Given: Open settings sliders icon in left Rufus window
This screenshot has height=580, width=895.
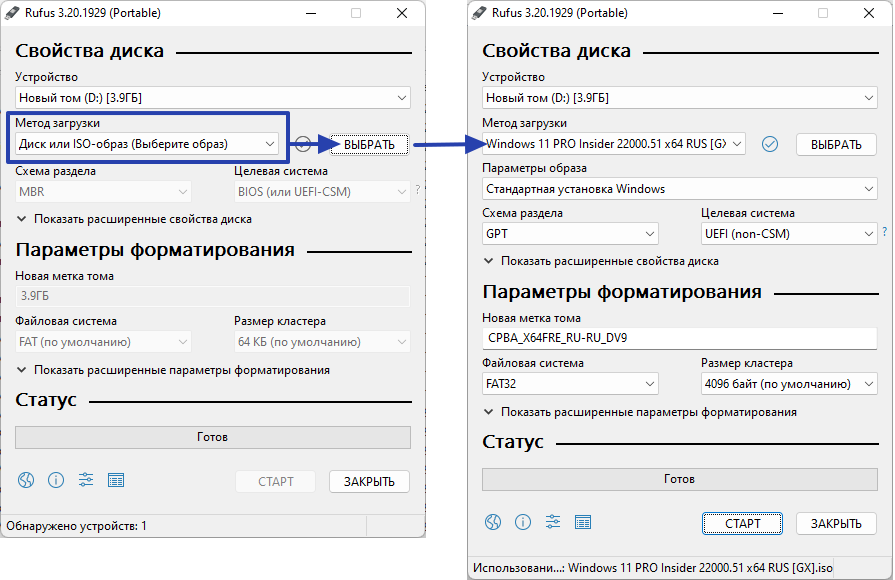Looking at the screenshot, I should (x=86, y=480).
